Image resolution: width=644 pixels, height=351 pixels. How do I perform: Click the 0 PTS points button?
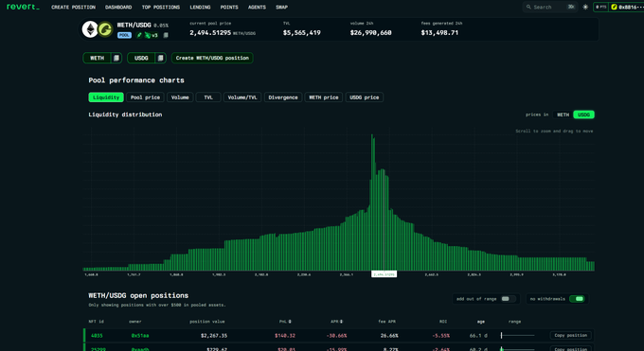click(600, 7)
